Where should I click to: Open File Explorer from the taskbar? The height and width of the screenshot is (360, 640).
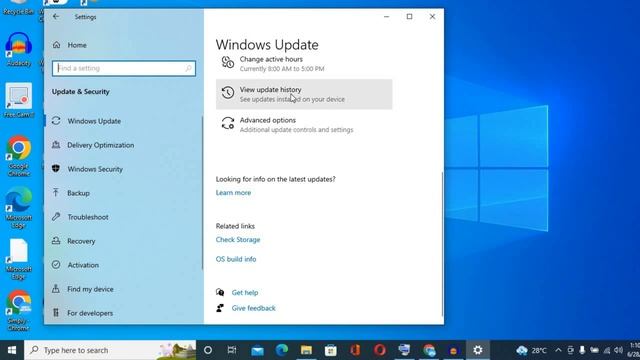pyautogui.click(x=306, y=350)
